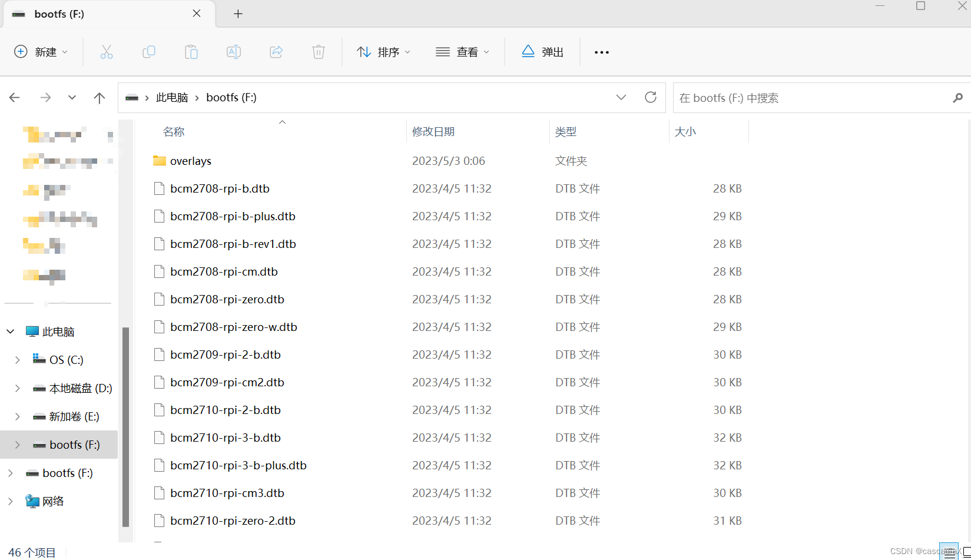Expand OS (C:) in navigation tree

pyautogui.click(x=18, y=360)
